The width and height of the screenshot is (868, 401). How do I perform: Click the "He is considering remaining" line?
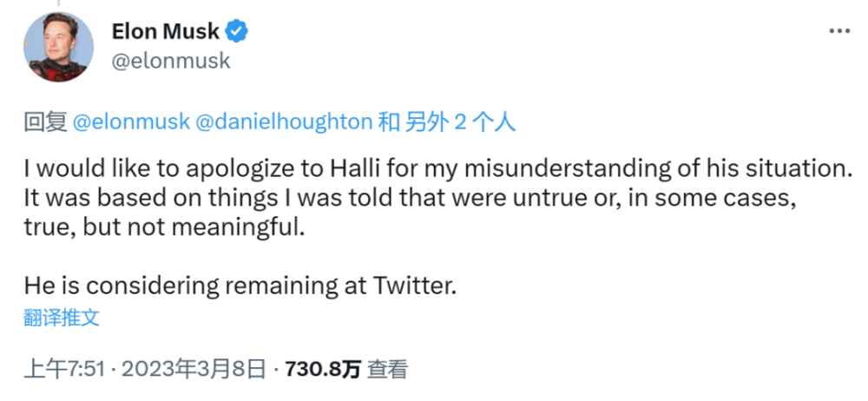point(240,286)
